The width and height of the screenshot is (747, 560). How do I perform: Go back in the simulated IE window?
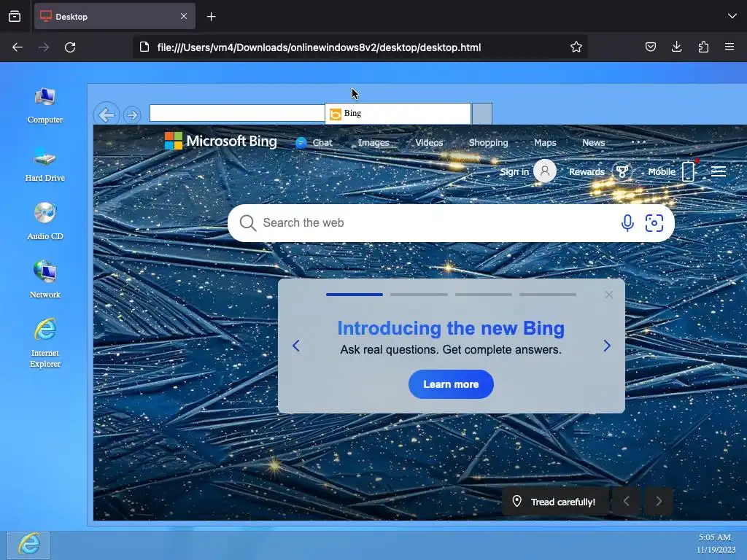click(107, 114)
